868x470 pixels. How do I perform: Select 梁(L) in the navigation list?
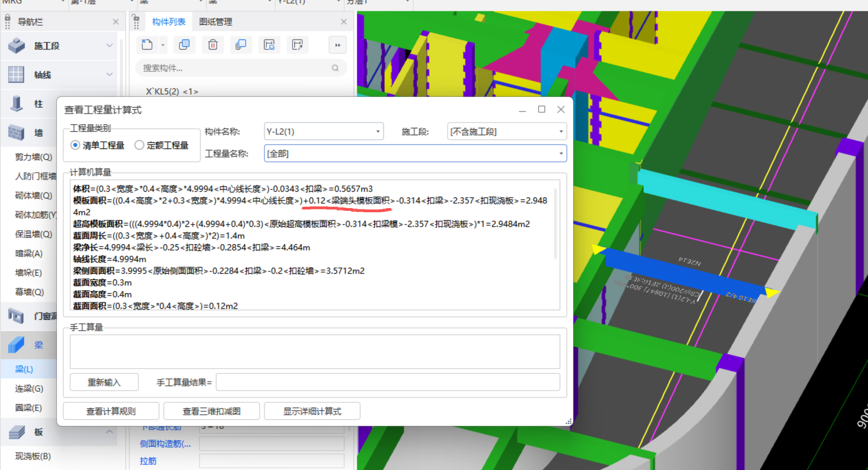(x=24, y=369)
